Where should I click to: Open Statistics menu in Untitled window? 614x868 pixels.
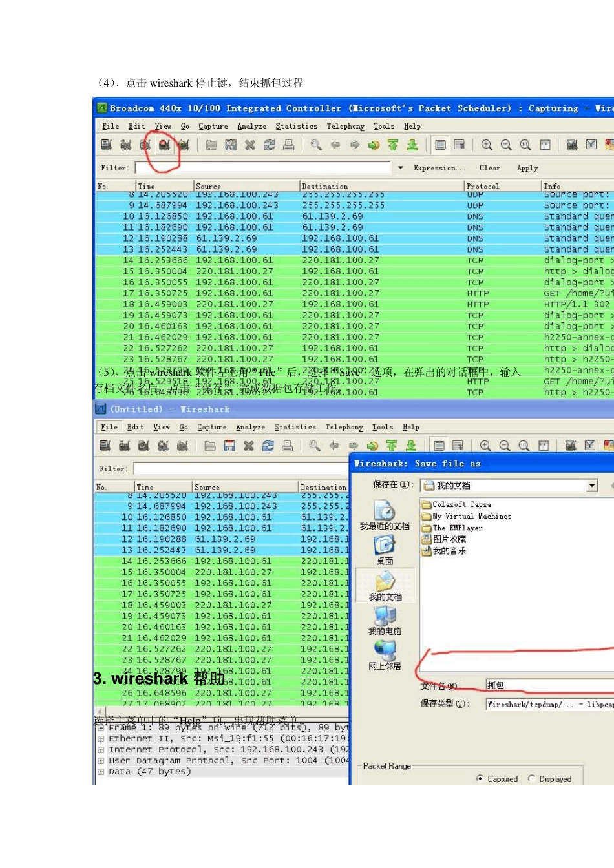coord(295,428)
